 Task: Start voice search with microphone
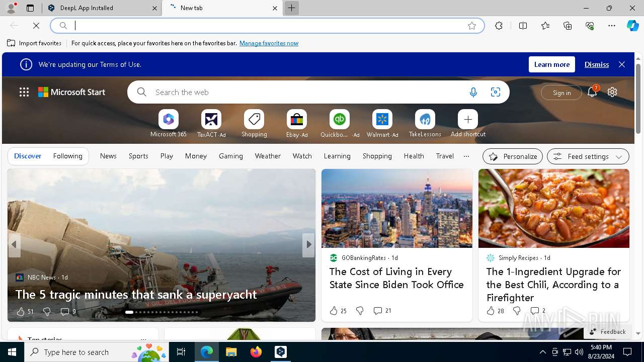[x=473, y=92]
